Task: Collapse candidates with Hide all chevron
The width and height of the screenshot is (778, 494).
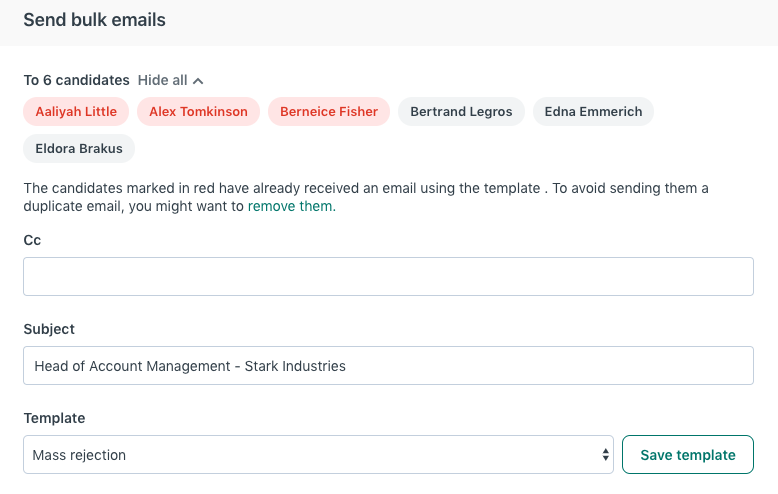Action: click(x=198, y=81)
